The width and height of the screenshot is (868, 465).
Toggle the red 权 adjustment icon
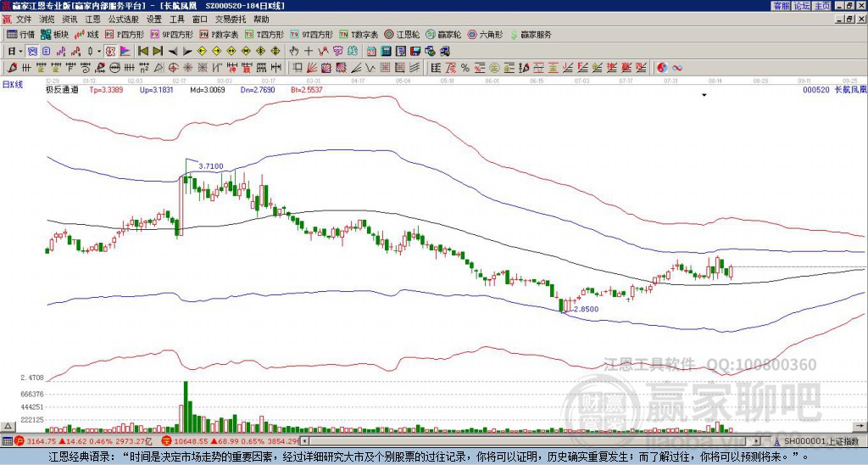(x=110, y=52)
